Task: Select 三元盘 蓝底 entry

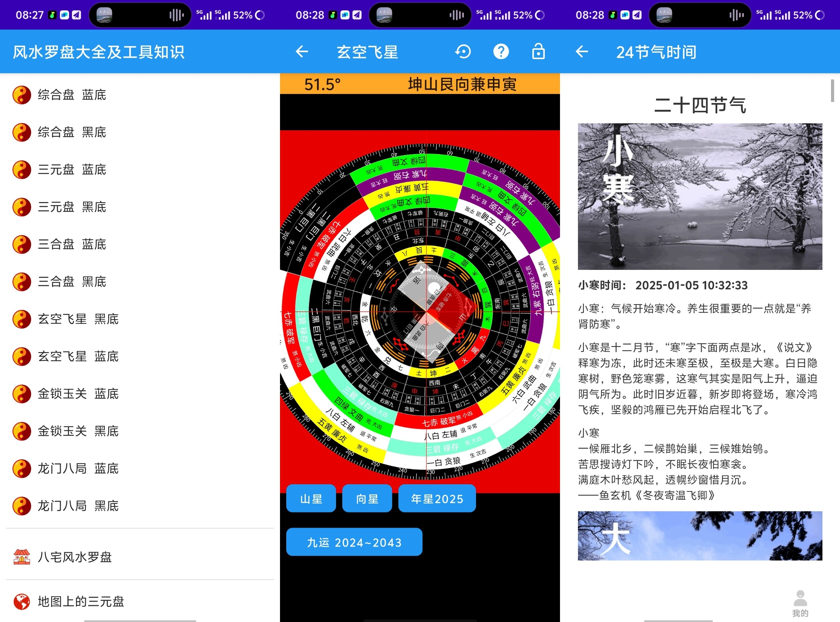Action: [x=72, y=169]
